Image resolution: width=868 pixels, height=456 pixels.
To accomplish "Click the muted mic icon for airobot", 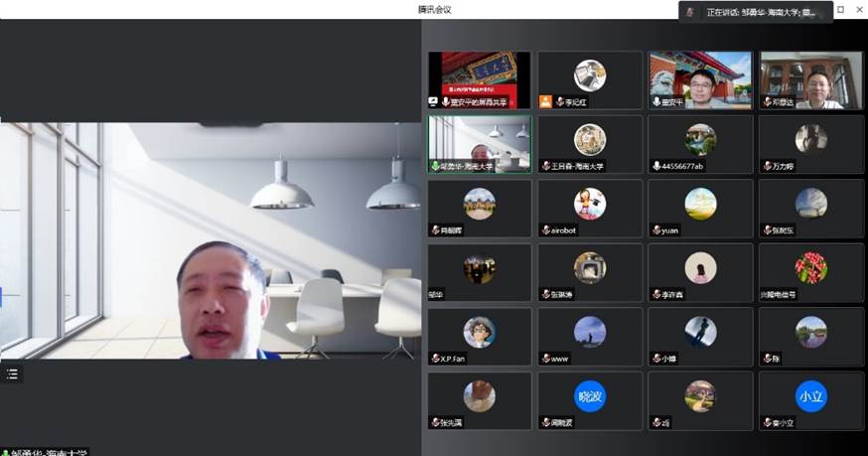I will click(545, 229).
